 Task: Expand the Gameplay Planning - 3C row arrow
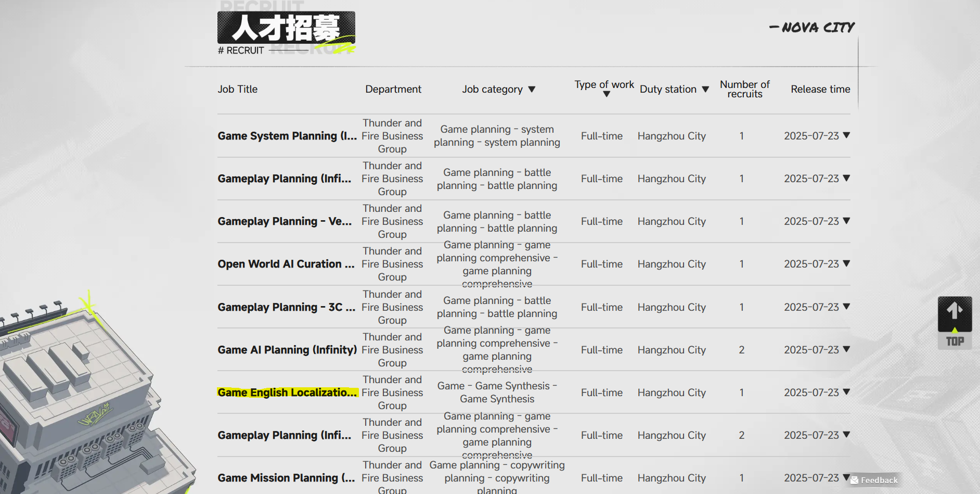coord(846,307)
